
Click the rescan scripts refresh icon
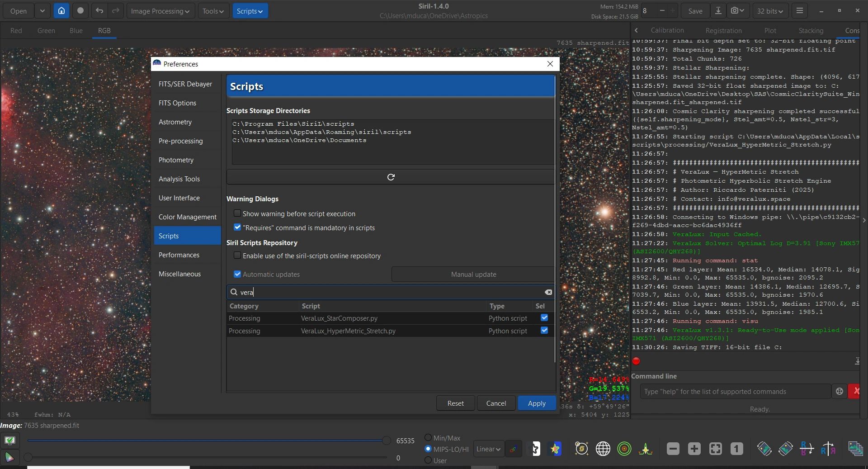pyautogui.click(x=391, y=177)
